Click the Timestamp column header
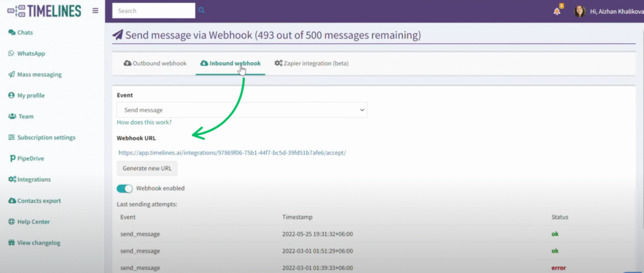Image resolution: width=644 pixels, height=273 pixels. [297, 217]
